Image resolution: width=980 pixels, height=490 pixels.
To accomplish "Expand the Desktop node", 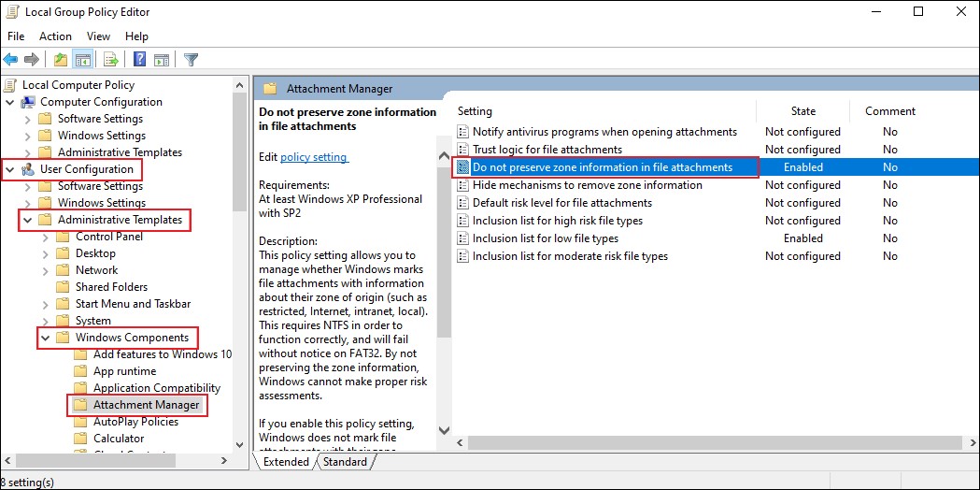I will tap(45, 253).
